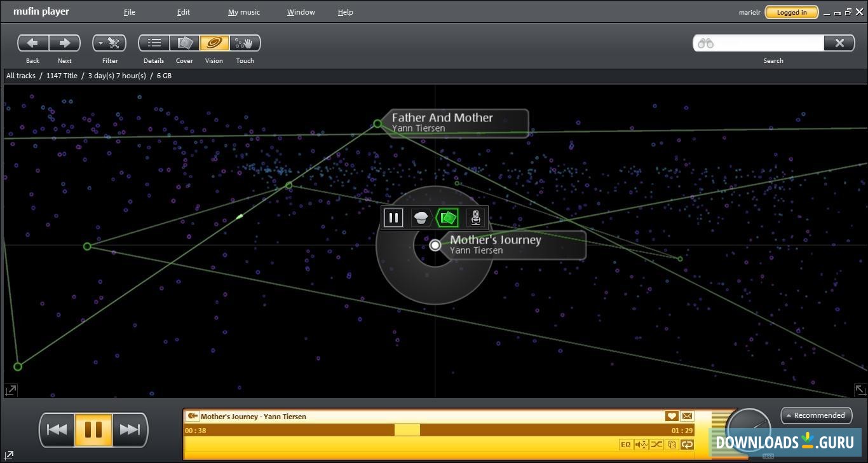The height and width of the screenshot is (463, 868).
Task: Click the muffin icon in the overlay
Action: [421, 218]
